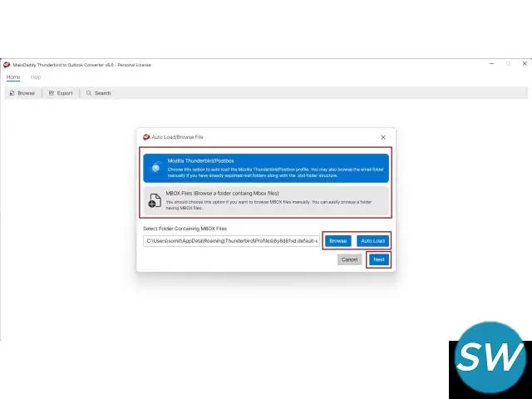
Task: Click the Browse folder icon in toolbar
Action: [x=12, y=93]
